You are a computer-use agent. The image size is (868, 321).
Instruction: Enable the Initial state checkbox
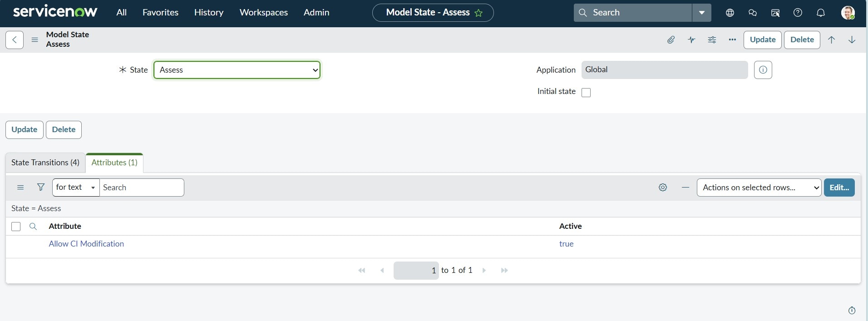(x=586, y=93)
